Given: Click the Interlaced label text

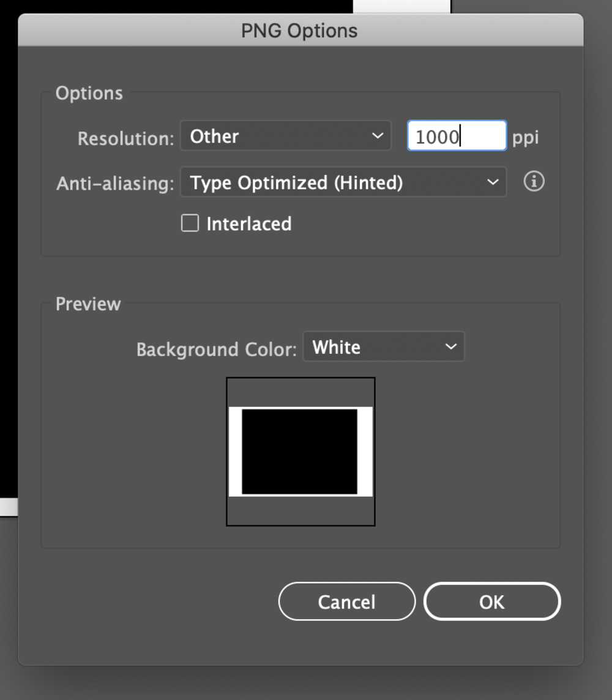Looking at the screenshot, I should (249, 224).
